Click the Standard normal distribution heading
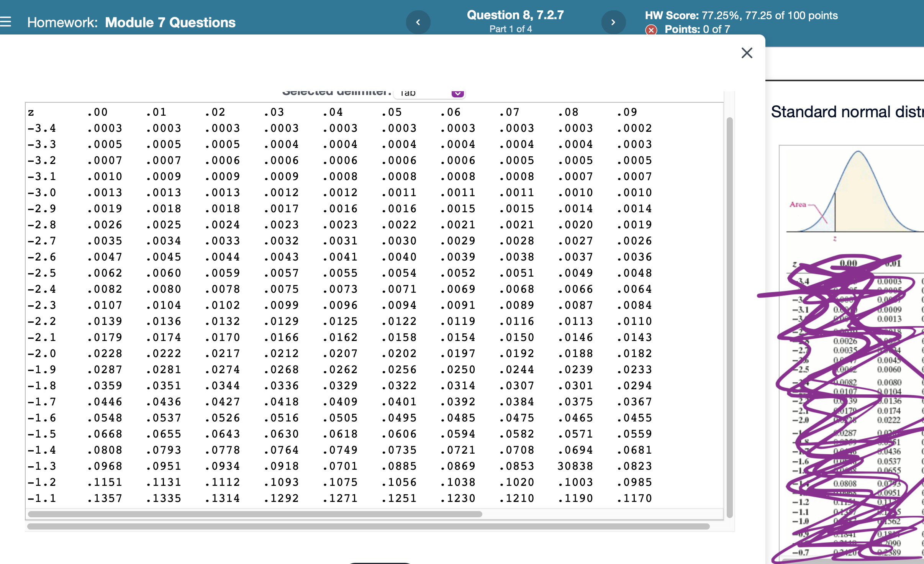The height and width of the screenshot is (564, 924). [843, 111]
